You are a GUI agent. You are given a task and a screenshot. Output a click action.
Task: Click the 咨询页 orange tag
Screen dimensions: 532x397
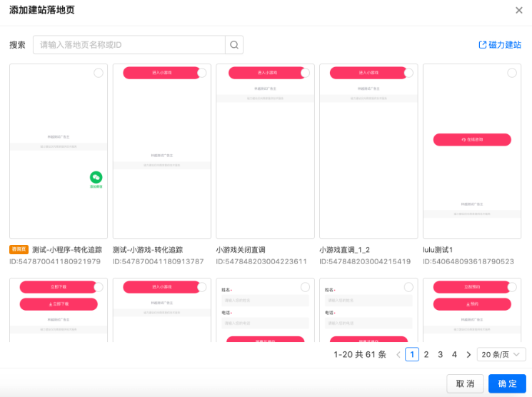pyautogui.click(x=19, y=249)
